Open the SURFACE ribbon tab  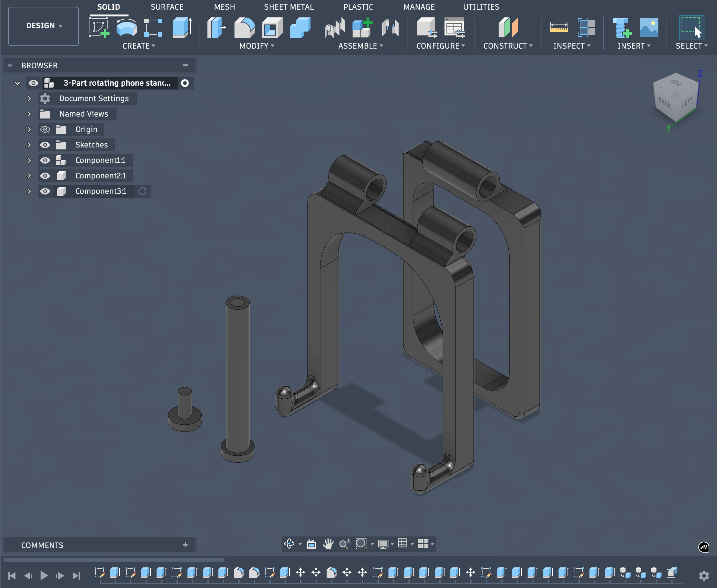click(x=167, y=7)
